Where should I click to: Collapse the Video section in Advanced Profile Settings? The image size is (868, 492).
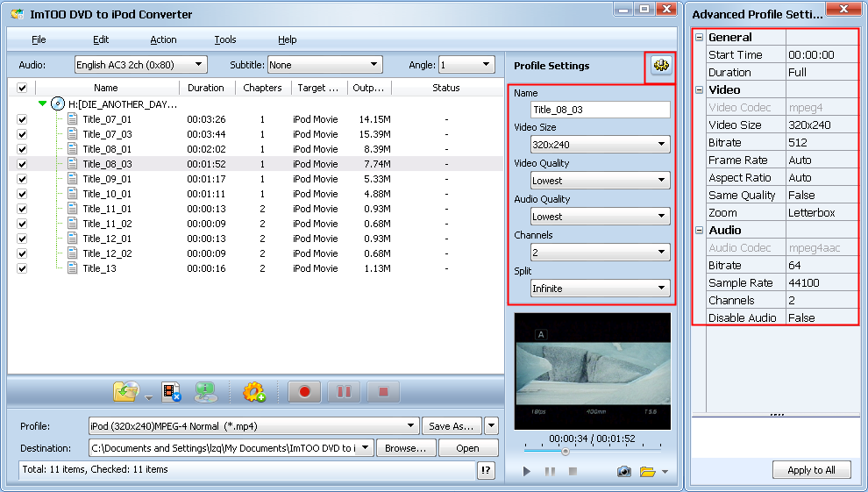[x=699, y=89]
